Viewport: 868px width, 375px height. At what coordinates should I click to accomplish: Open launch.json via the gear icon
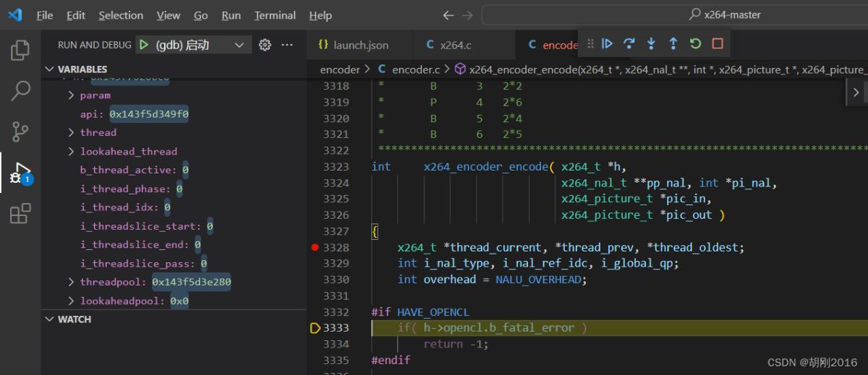pos(265,45)
